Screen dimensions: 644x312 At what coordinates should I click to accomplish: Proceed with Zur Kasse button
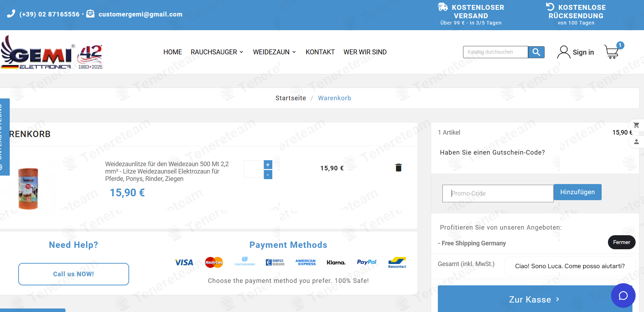click(535, 299)
